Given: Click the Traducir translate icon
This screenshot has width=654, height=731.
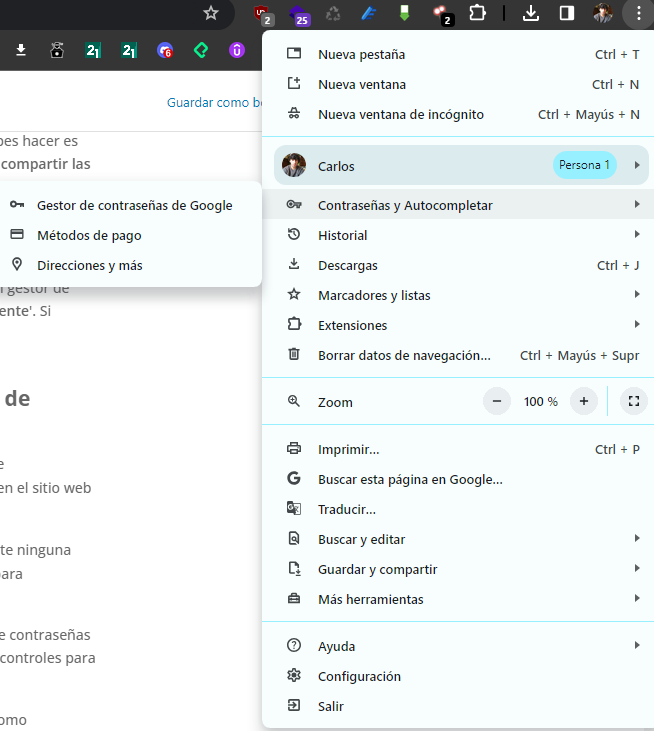Looking at the screenshot, I should coord(294,508).
